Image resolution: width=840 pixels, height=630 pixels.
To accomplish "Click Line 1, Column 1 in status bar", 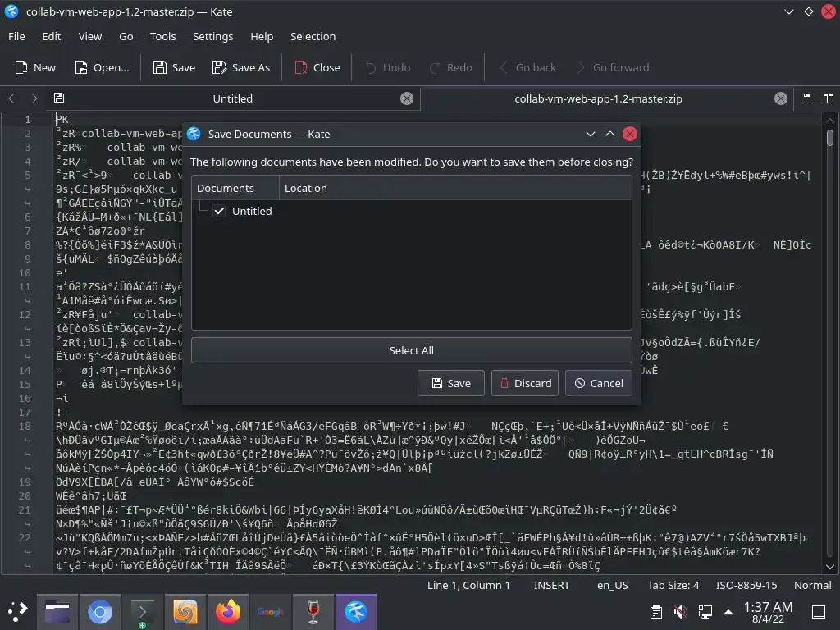I will 468,585.
